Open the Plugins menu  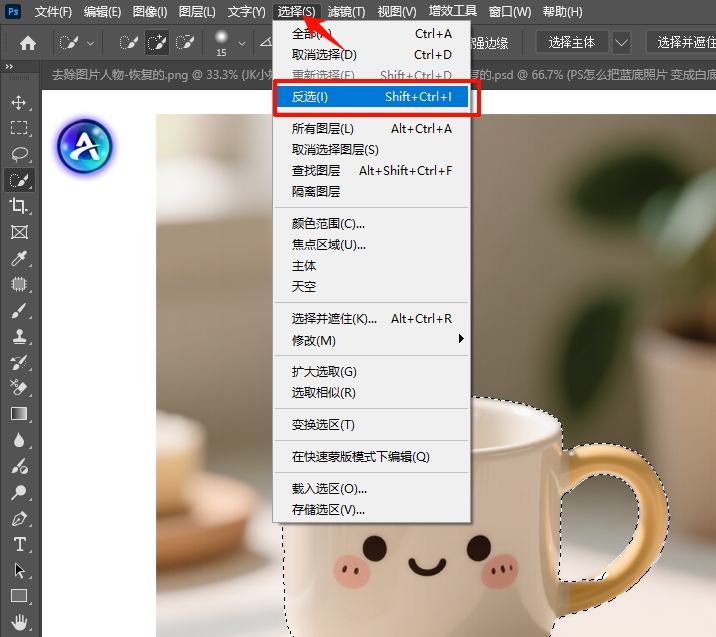point(452,11)
